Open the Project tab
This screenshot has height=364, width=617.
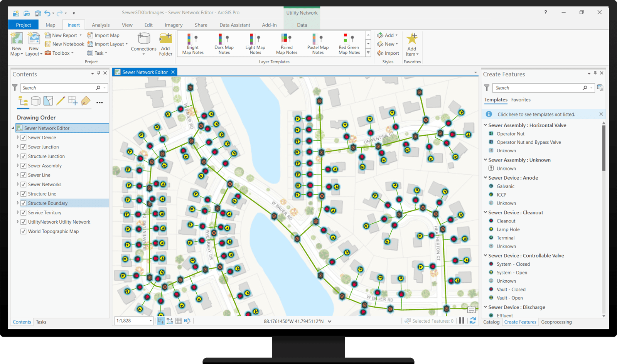[24, 25]
